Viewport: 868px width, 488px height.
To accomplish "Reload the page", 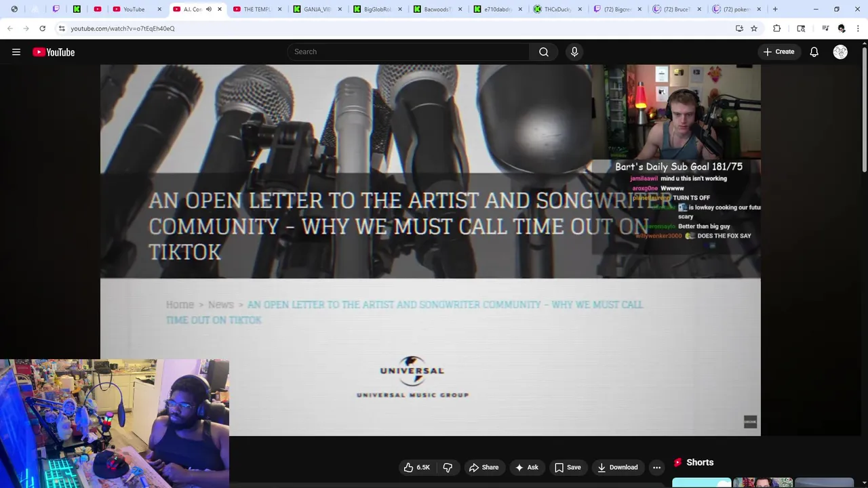I will pos(42,28).
